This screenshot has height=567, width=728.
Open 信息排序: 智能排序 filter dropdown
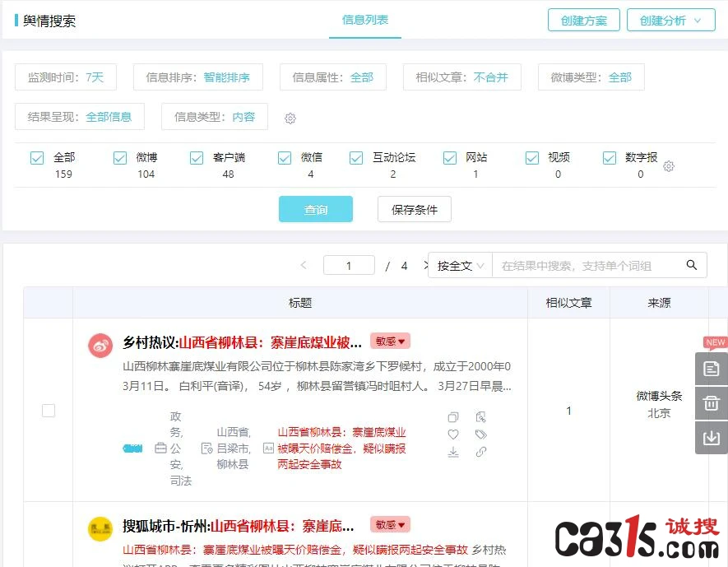pyautogui.click(x=198, y=77)
